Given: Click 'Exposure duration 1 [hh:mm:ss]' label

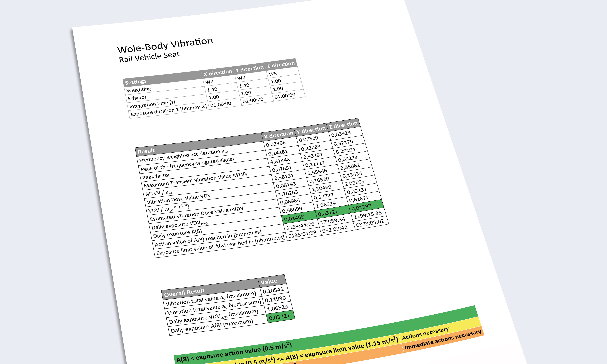Looking at the screenshot, I should (169, 110).
